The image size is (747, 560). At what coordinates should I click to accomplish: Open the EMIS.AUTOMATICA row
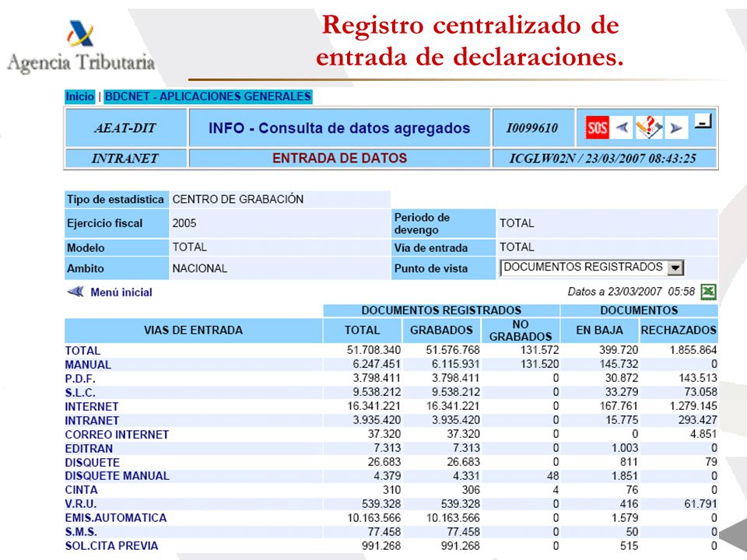116,518
